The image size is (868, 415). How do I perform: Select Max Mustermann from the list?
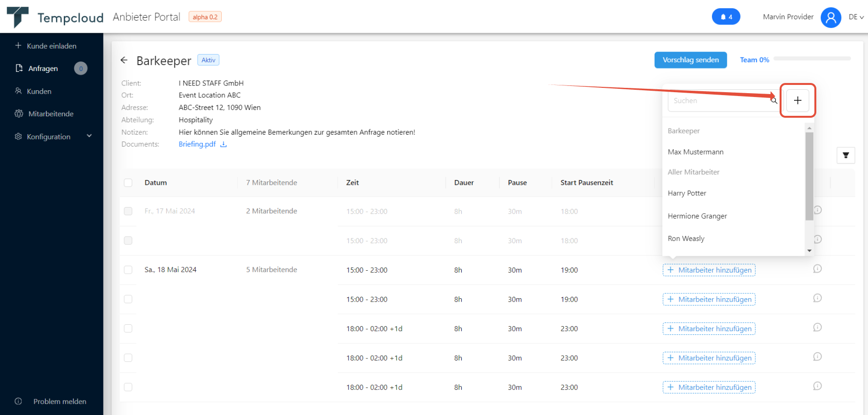[x=696, y=152]
